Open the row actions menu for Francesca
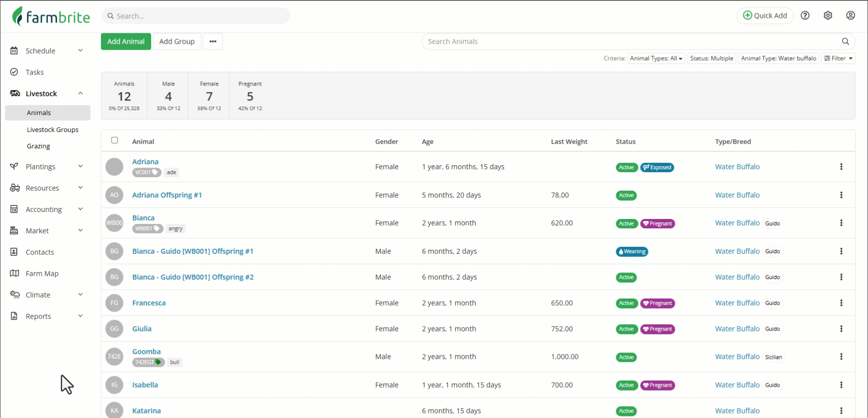 [x=841, y=303]
